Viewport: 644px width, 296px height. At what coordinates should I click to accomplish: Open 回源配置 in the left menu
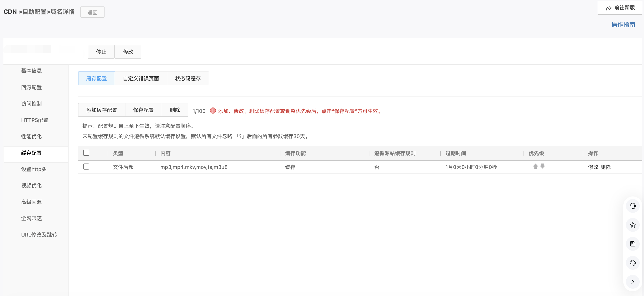(x=31, y=87)
